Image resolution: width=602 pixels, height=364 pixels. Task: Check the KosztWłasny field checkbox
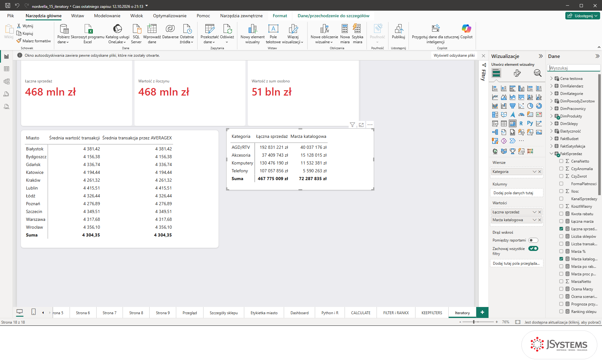point(561,206)
